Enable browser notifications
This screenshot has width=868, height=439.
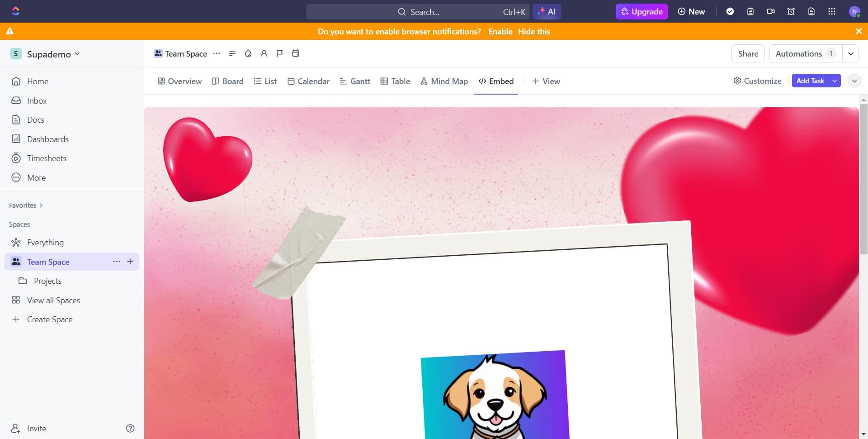tap(500, 31)
